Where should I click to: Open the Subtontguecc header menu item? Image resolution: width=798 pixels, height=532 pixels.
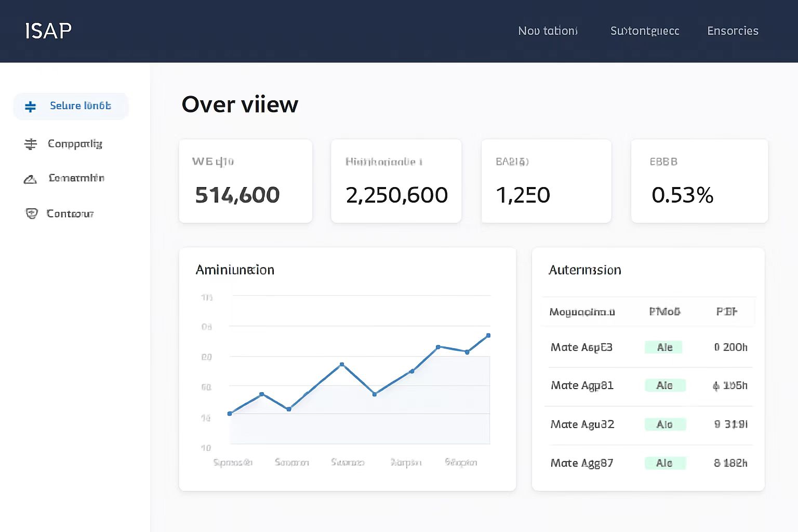[644, 31]
